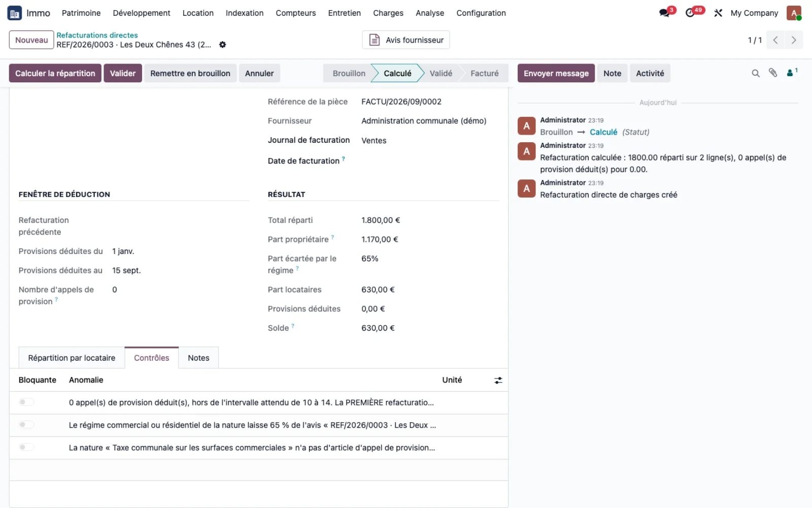The height and width of the screenshot is (508, 812).
Task: Click the Annuler button
Action: pos(259,73)
